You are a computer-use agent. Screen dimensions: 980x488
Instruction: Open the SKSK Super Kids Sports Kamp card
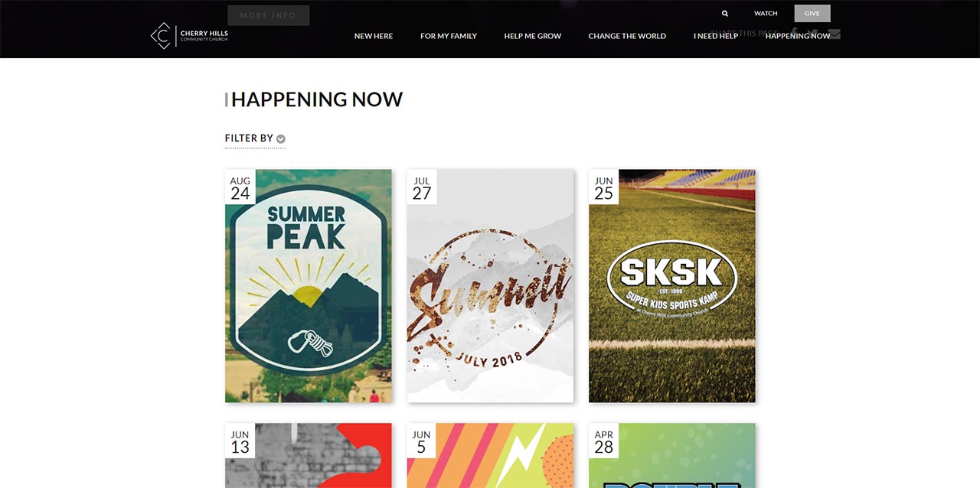point(672,286)
